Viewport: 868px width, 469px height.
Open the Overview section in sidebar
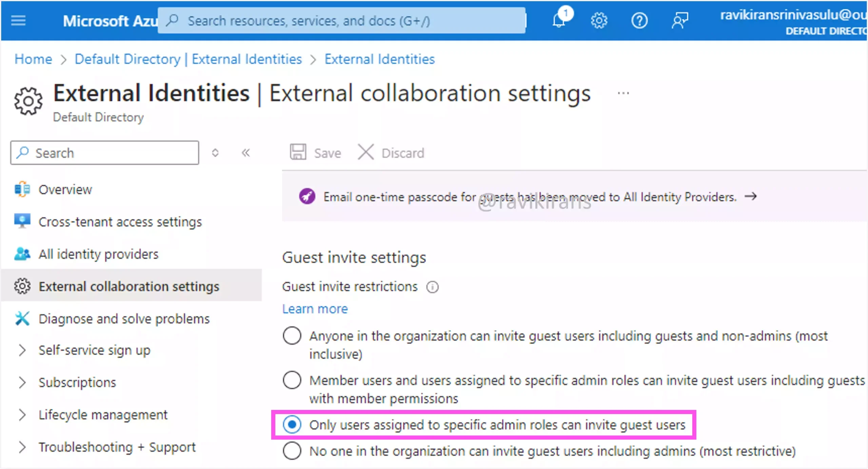65,190
